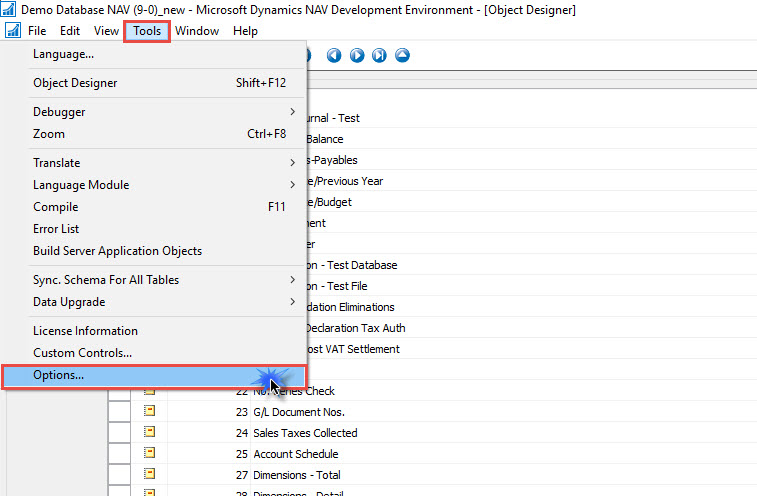Click the row ending in 'VAT Settlement'

532,349
